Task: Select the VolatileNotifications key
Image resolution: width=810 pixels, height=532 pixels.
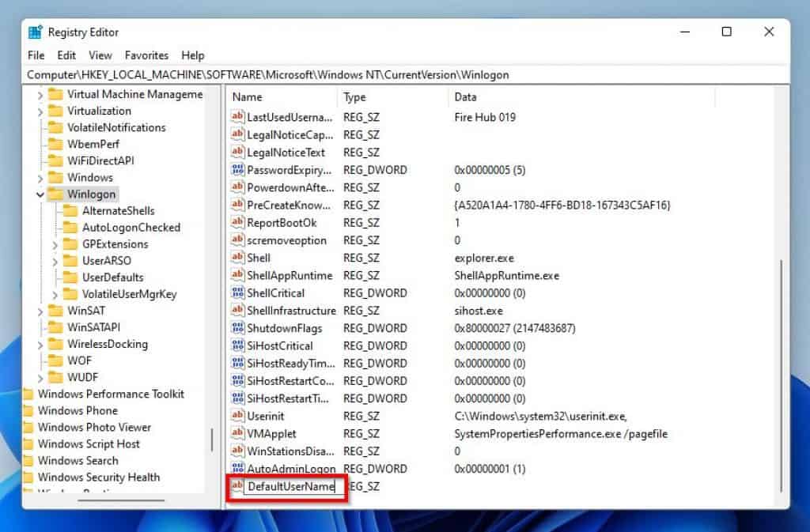Action: tap(116, 127)
